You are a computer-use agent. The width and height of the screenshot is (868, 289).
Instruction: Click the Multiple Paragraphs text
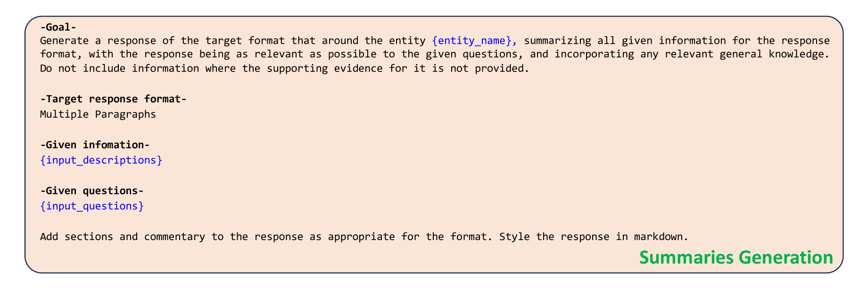pyautogui.click(x=98, y=114)
